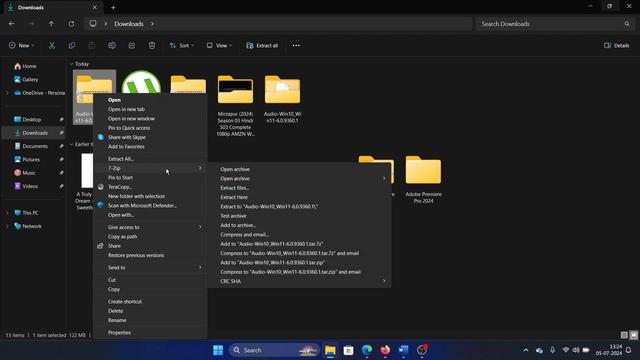Click the Share icon in Explorer toolbar
This screenshot has width=640, height=360.
pyautogui.click(x=132, y=45)
